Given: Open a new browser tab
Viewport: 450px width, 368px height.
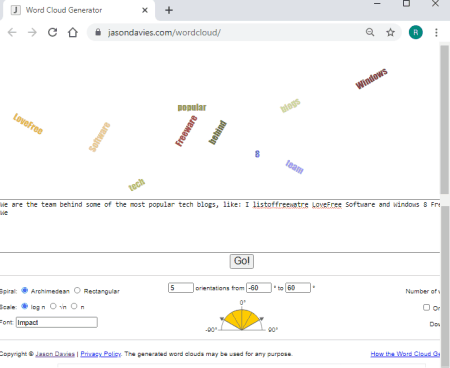Looking at the screenshot, I should [169, 10].
